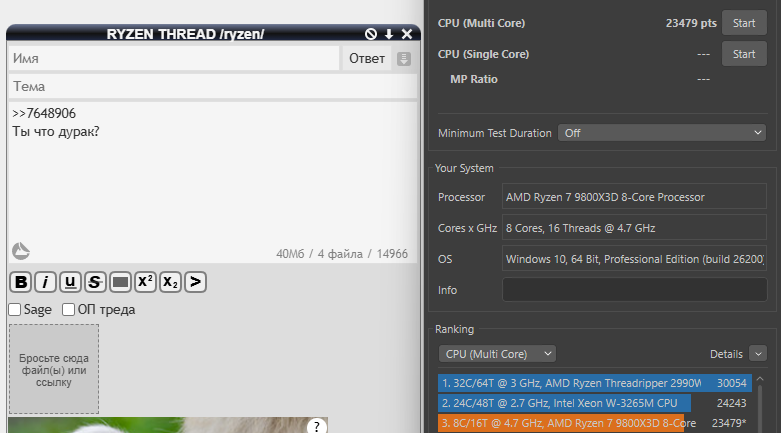Close the RYZEN THREAD reply window
The image size is (781, 433).
click(x=407, y=34)
